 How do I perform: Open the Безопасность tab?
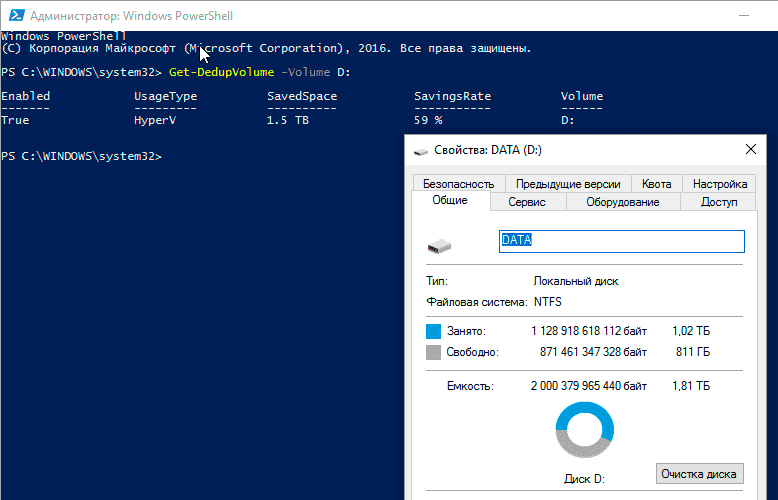click(458, 184)
